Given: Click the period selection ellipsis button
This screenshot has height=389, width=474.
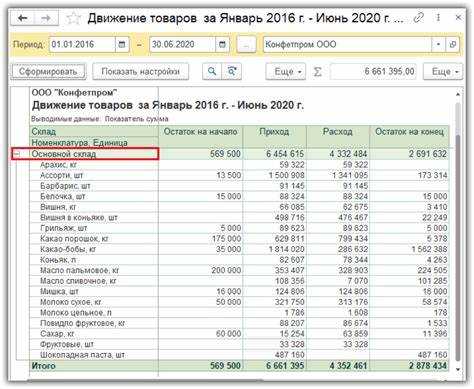Looking at the screenshot, I should (x=246, y=44).
